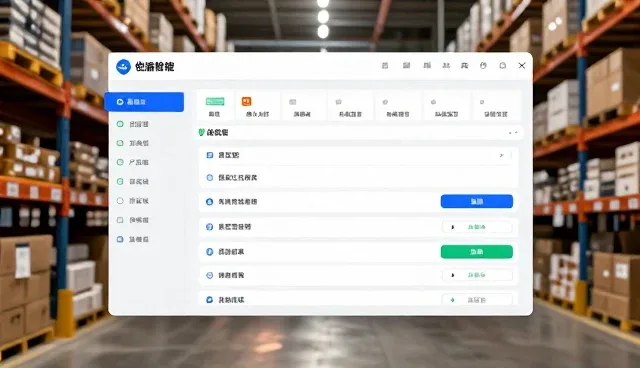Click the round blue app logo in title bar
640x368 pixels.
point(123,67)
